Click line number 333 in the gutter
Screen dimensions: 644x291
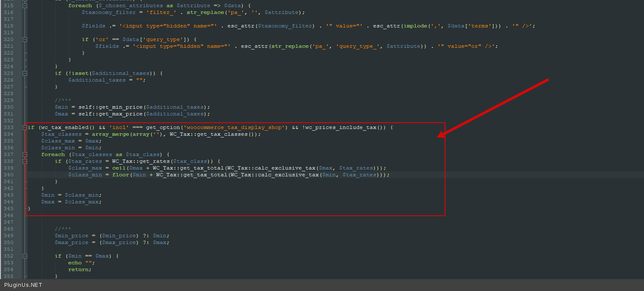(9, 127)
